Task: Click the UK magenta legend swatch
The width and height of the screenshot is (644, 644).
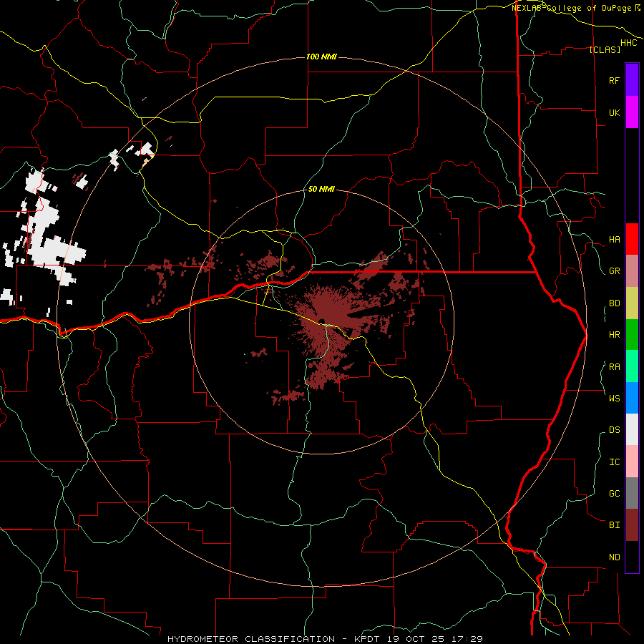Action: tap(632, 112)
